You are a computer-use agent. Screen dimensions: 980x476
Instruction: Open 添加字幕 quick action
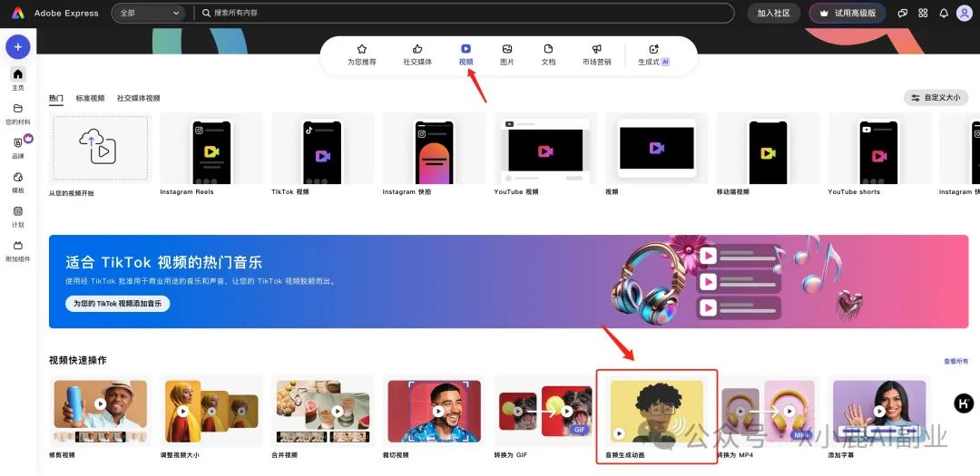click(x=878, y=417)
